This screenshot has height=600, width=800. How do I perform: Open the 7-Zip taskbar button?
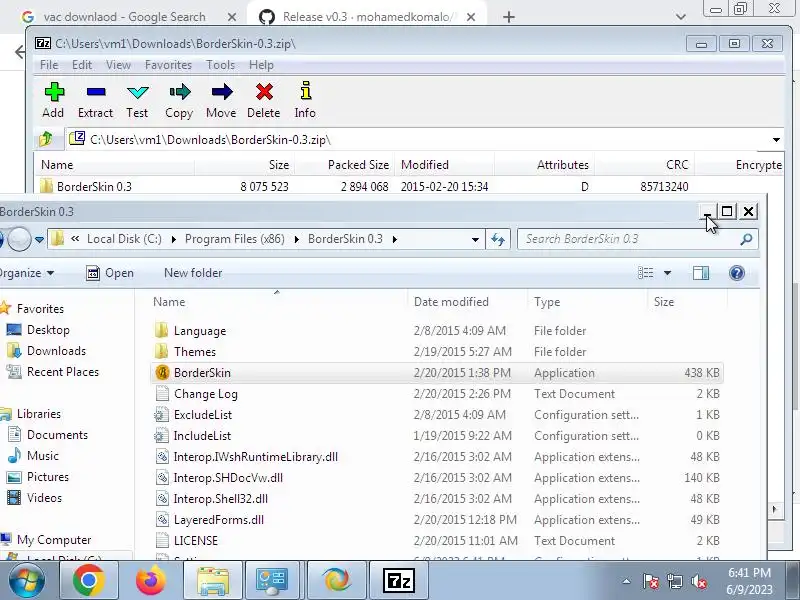click(x=398, y=581)
